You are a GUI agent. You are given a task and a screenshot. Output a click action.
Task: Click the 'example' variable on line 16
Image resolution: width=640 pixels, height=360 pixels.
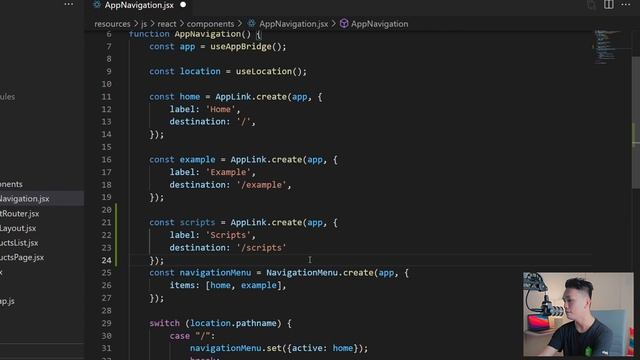198,160
